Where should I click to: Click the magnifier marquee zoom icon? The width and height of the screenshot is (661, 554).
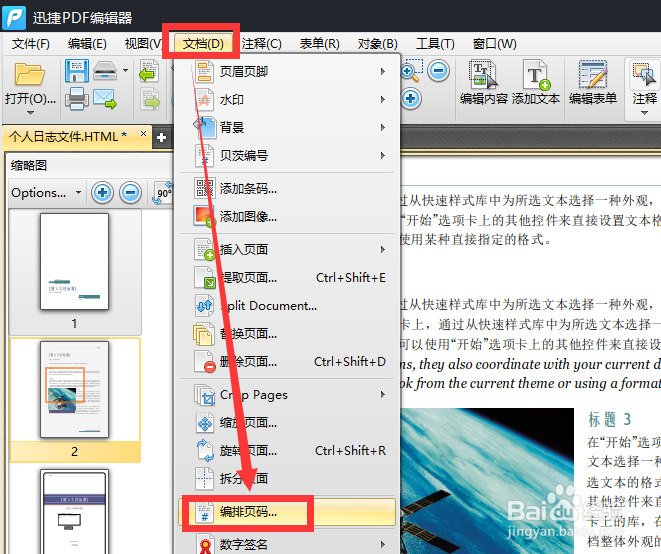[411, 70]
